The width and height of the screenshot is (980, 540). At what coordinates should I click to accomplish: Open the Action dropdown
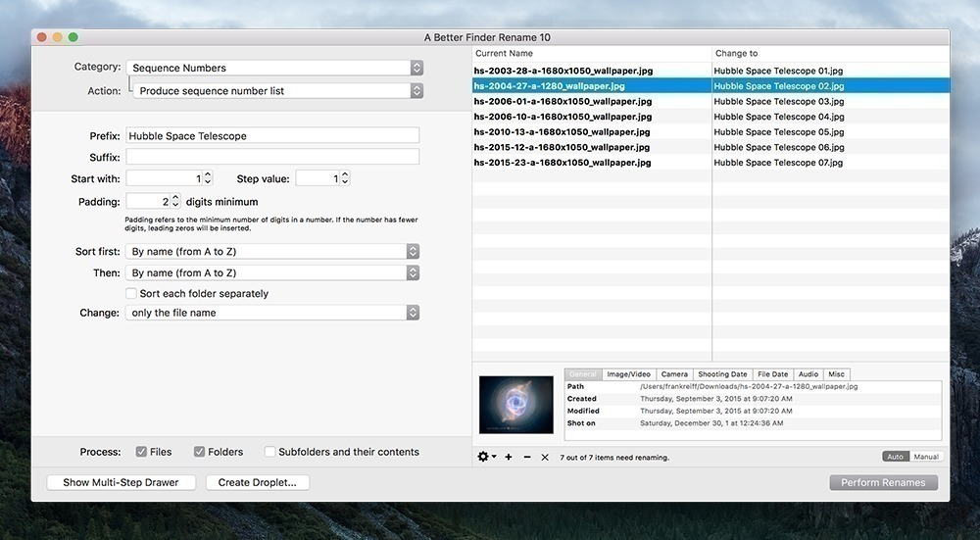278,90
